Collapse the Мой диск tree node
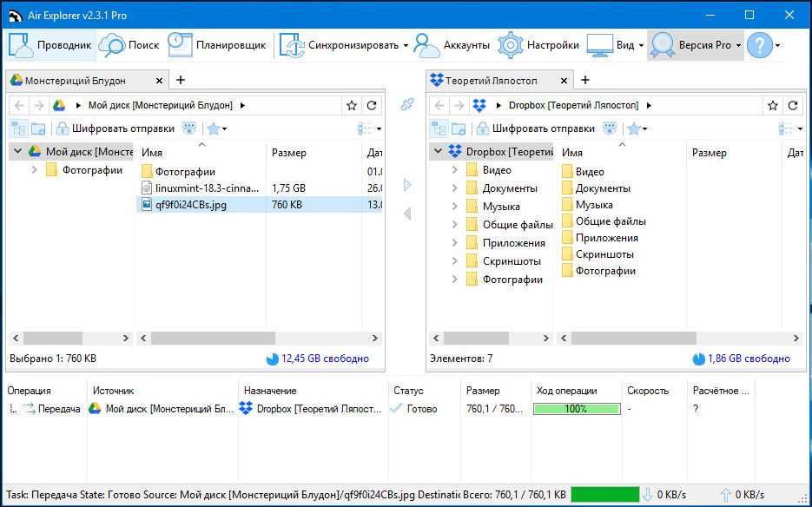812x507 pixels. click(x=17, y=151)
